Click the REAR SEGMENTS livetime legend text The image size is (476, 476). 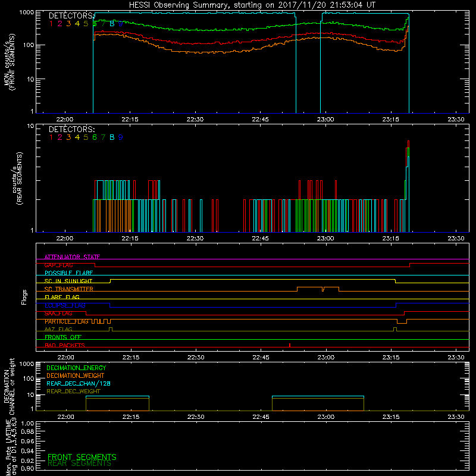coord(79,464)
